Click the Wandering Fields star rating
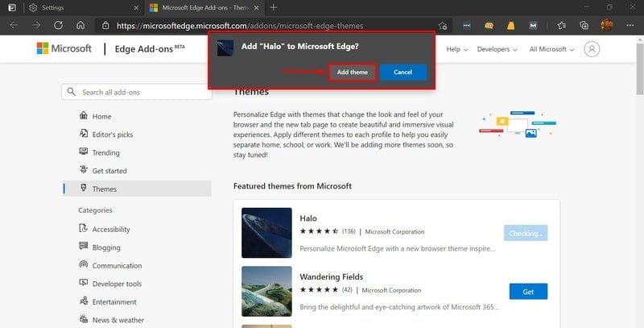This screenshot has height=328, width=644. coord(319,290)
